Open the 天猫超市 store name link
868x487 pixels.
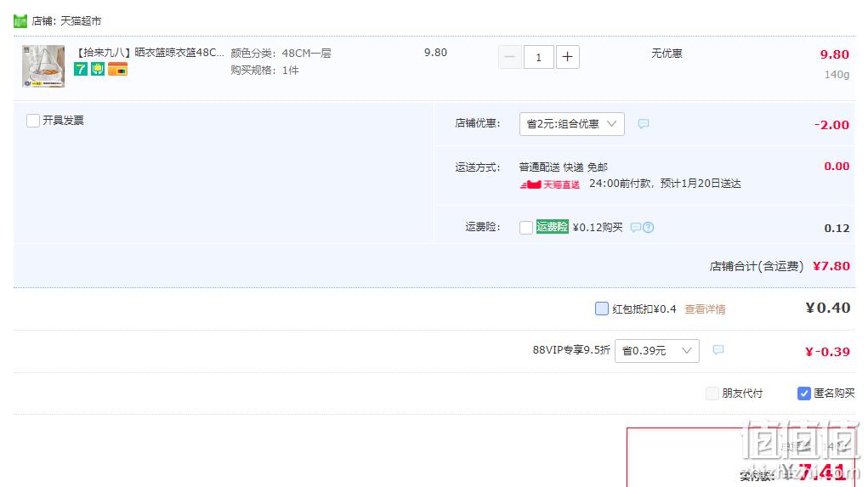coord(81,21)
